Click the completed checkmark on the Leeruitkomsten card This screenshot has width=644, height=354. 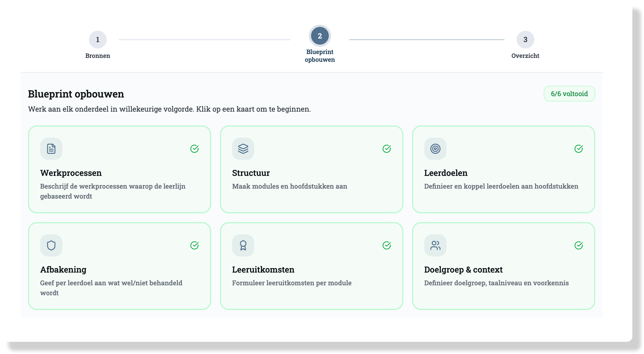(386, 245)
